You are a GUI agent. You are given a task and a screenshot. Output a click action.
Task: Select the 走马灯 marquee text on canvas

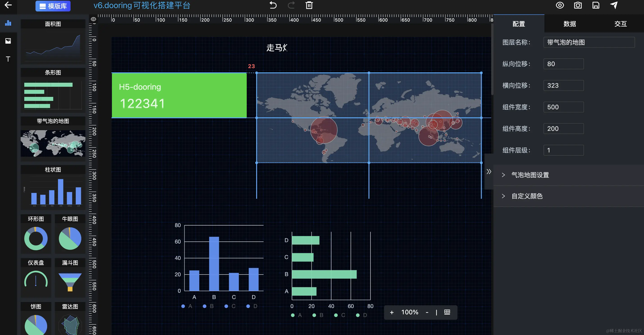pos(277,47)
